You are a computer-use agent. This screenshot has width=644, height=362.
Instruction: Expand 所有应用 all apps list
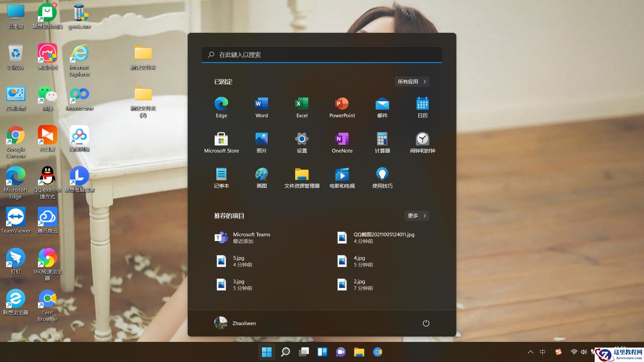412,81
